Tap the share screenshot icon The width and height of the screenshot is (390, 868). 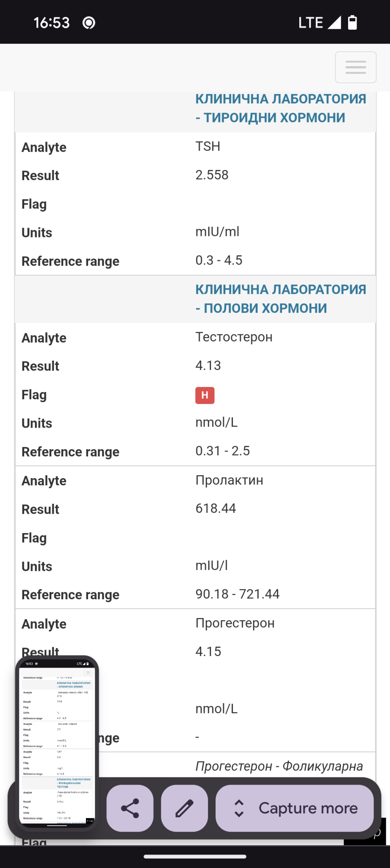click(x=130, y=808)
